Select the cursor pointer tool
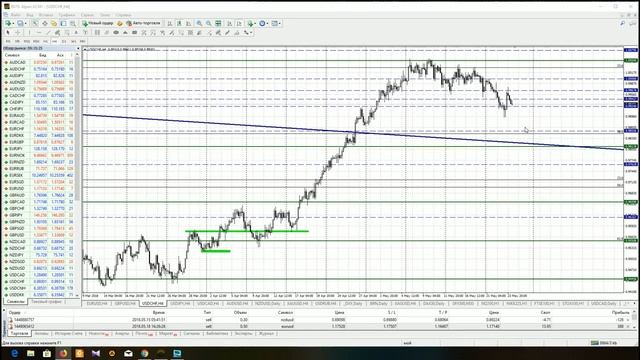The height and width of the screenshot is (360, 640). click(x=8, y=32)
